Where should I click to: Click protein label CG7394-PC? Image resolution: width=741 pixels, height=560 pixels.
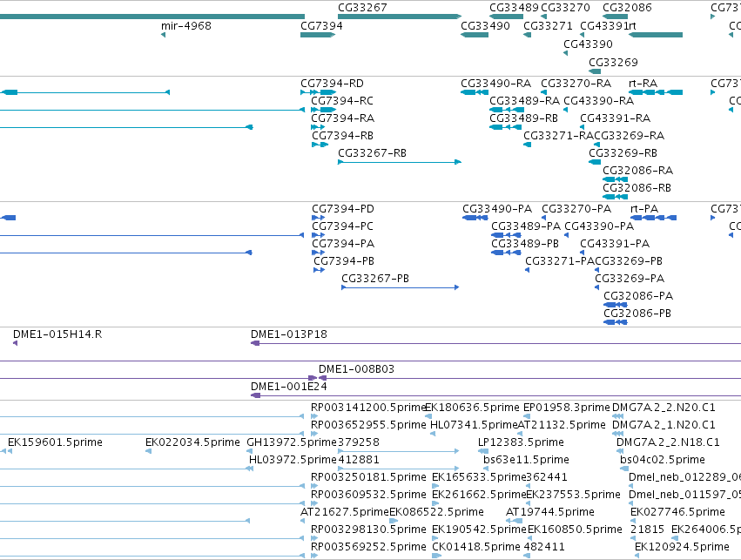(342, 226)
